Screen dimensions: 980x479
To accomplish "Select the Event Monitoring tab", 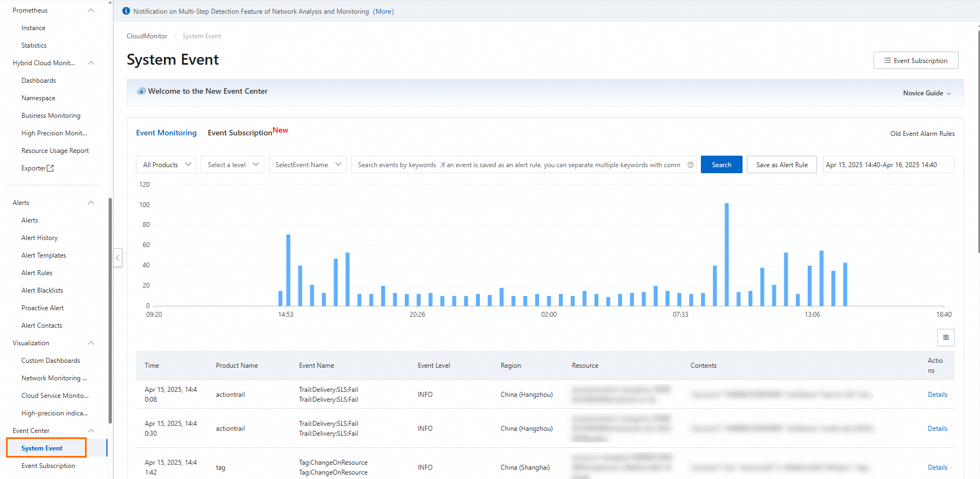I will point(166,133).
